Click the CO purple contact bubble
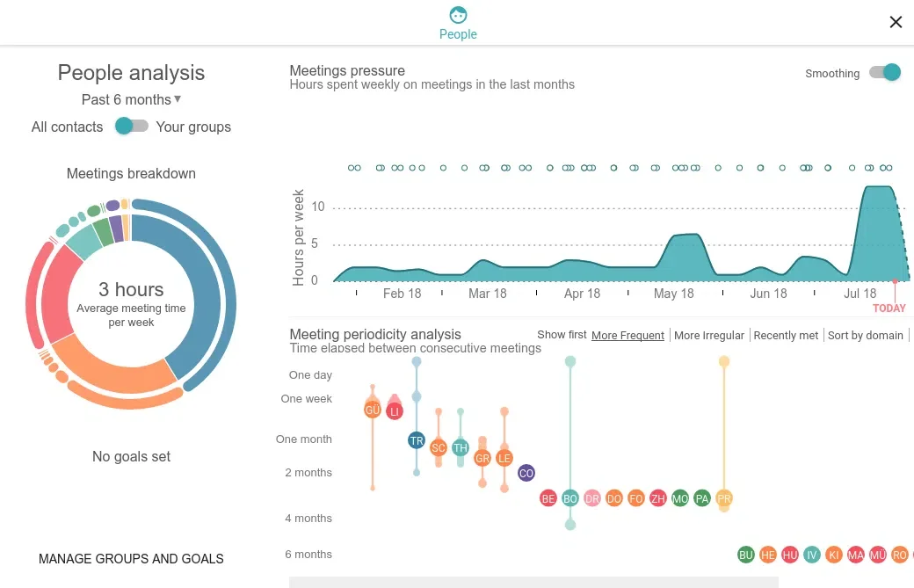The image size is (914, 588). click(526, 473)
